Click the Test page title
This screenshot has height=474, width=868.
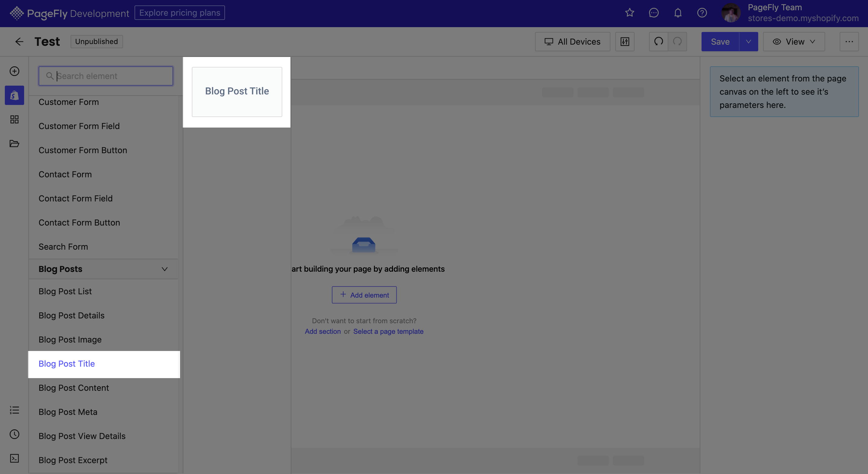[47, 41]
